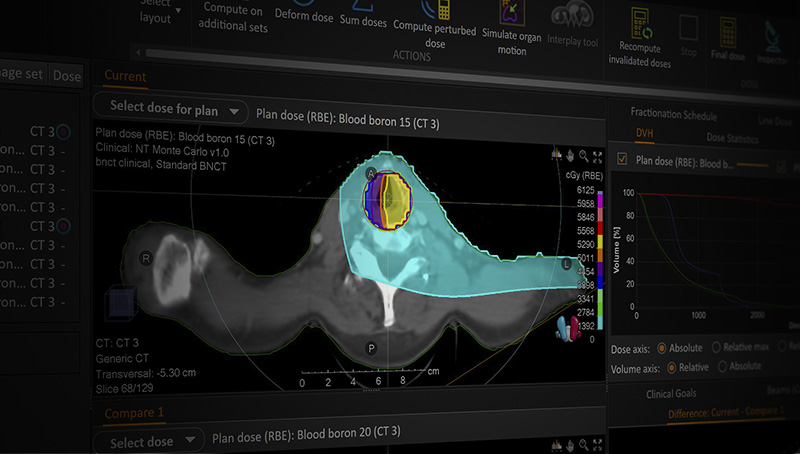Click the Recompute invalidated doses icon
The width and height of the screenshot is (800, 454).
point(639,20)
